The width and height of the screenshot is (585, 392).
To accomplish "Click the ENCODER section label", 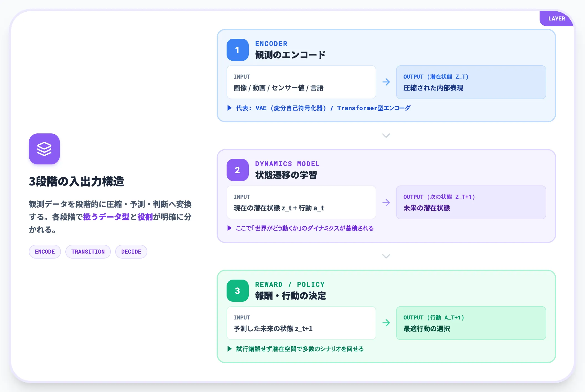I will click(x=271, y=44).
